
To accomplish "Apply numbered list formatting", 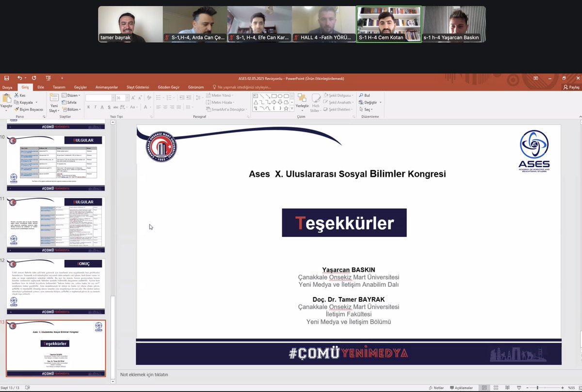I will [170, 98].
